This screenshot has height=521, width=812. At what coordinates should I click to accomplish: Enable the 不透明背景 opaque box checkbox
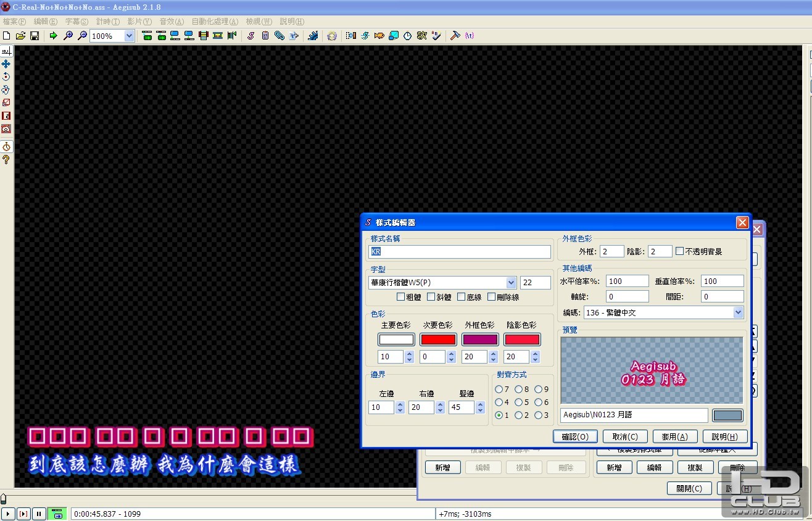pyautogui.click(x=679, y=251)
